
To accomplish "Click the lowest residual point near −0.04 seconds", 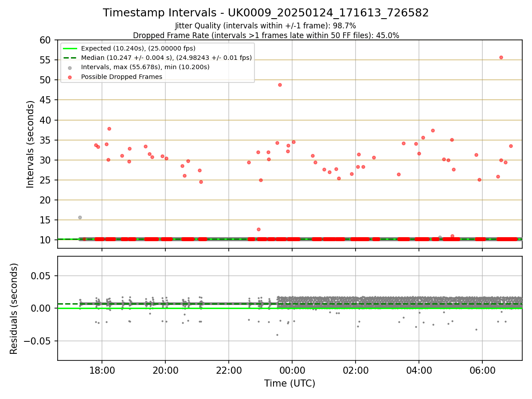I will pyautogui.click(x=277, y=335).
